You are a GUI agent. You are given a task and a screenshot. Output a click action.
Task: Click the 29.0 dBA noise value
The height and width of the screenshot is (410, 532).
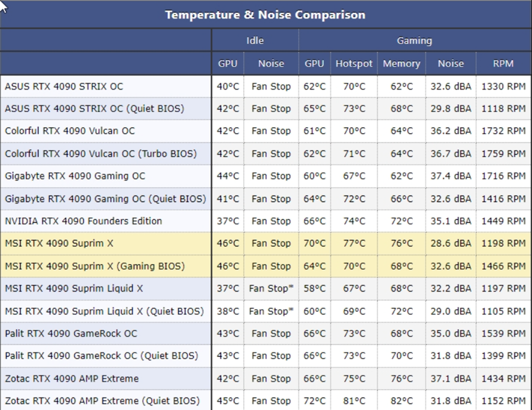(x=451, y=311)
